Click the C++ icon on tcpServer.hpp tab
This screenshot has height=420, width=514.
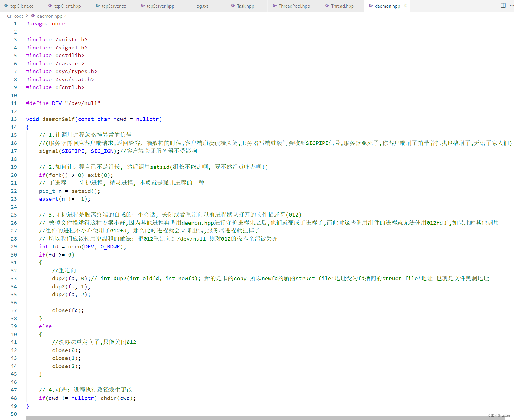pyautogui.click(x=143, y=6)
